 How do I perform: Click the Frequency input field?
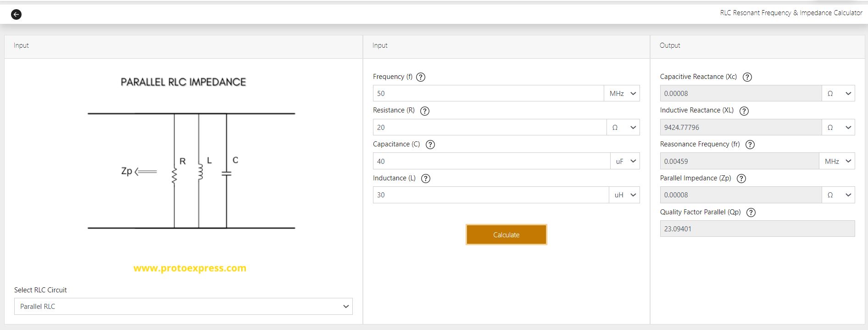(x=488, y=94)
